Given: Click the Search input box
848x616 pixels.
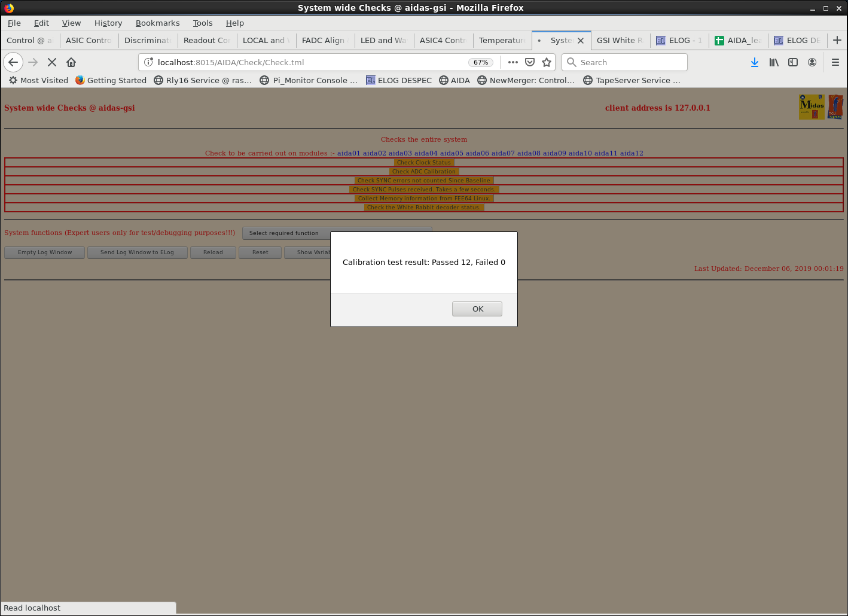Looking at the screenshot, I should [624, 62].
